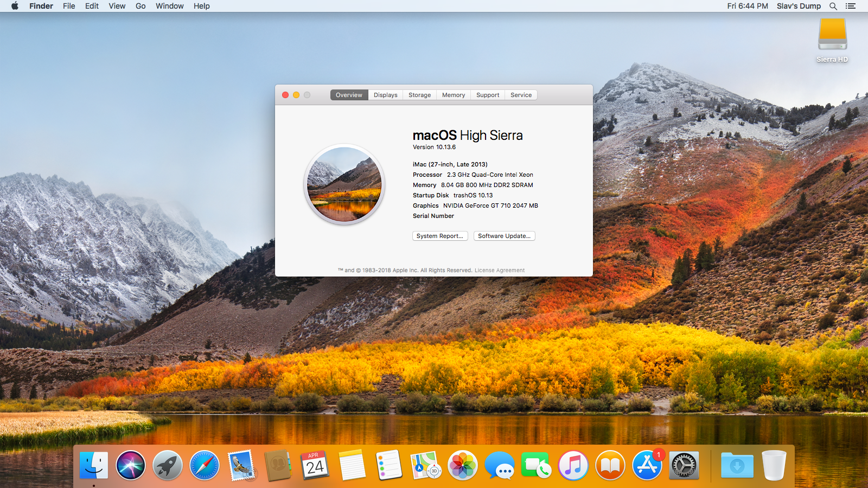Open the License Agreement link
Image resolution: width=868 pixels, height=488 pixels.
coord(500,270)
